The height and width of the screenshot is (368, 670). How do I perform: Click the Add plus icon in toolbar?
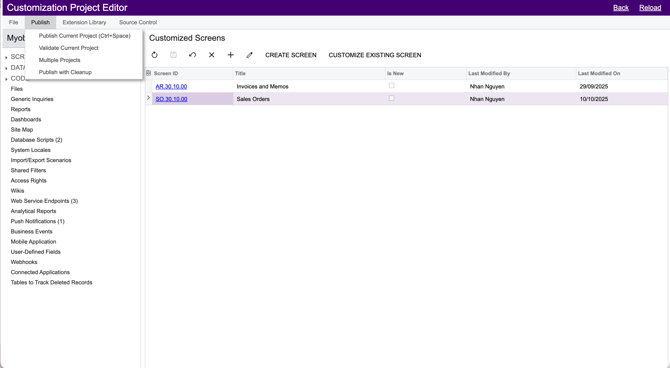(230, 55)
